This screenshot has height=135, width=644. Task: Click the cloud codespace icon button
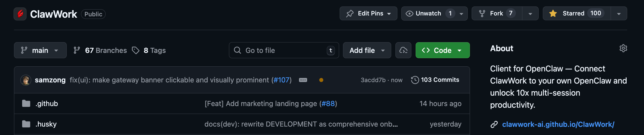pos(403,50)
